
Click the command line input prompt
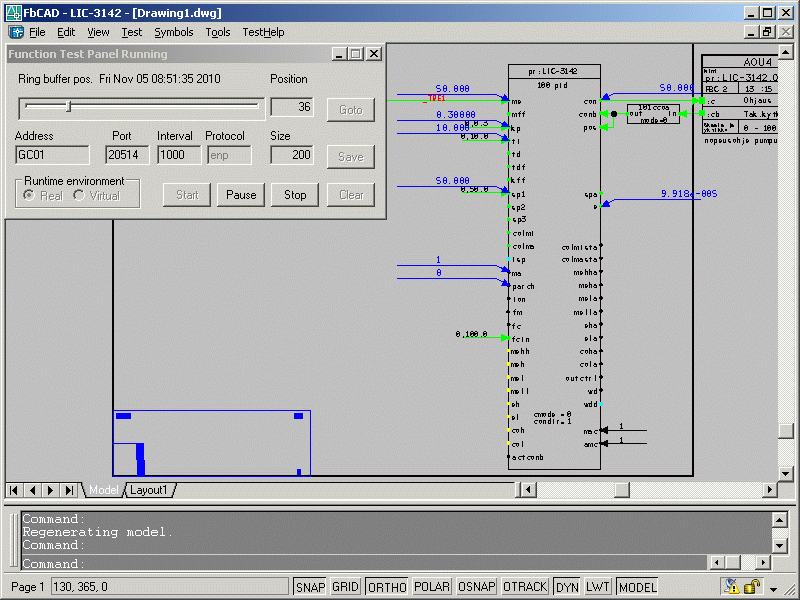click(363, 563)
